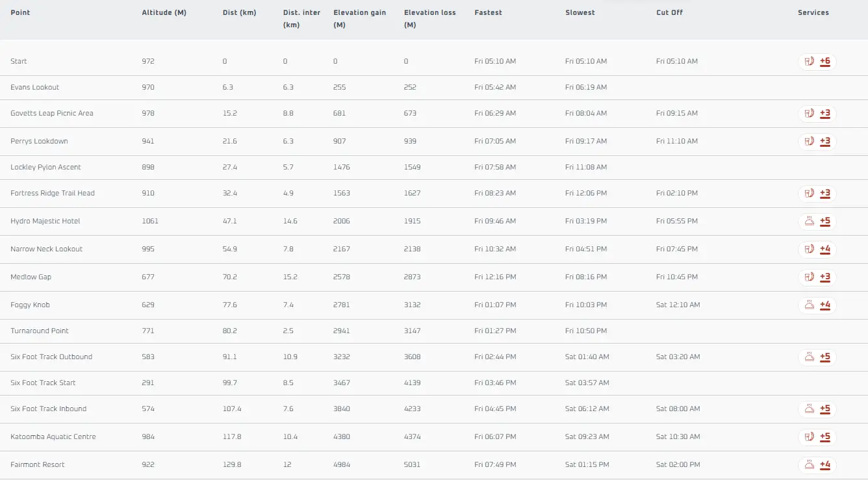
Task: Click the refreshment icon for Fortress Ridge Trail Head
Action: click(810, 193)
